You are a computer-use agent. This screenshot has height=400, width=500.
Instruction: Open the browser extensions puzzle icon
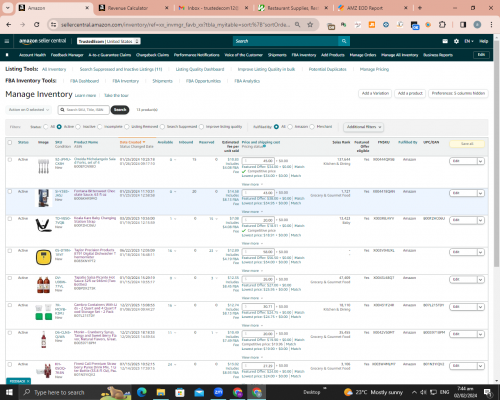tap(442, 24)
